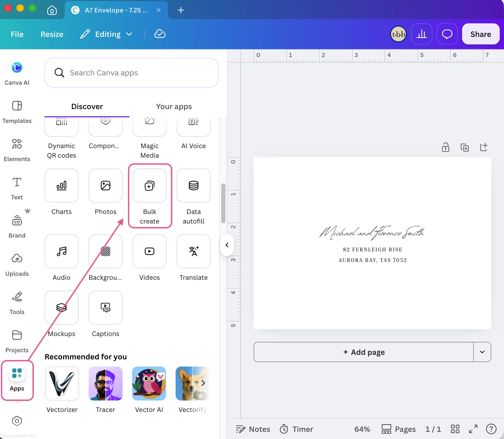Open the Photos app
This screenshot has height=439, width=504.
click(106, 192)
